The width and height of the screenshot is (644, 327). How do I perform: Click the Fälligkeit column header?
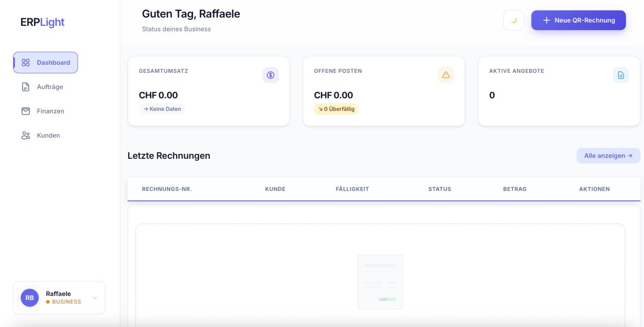tap(352, 189)
